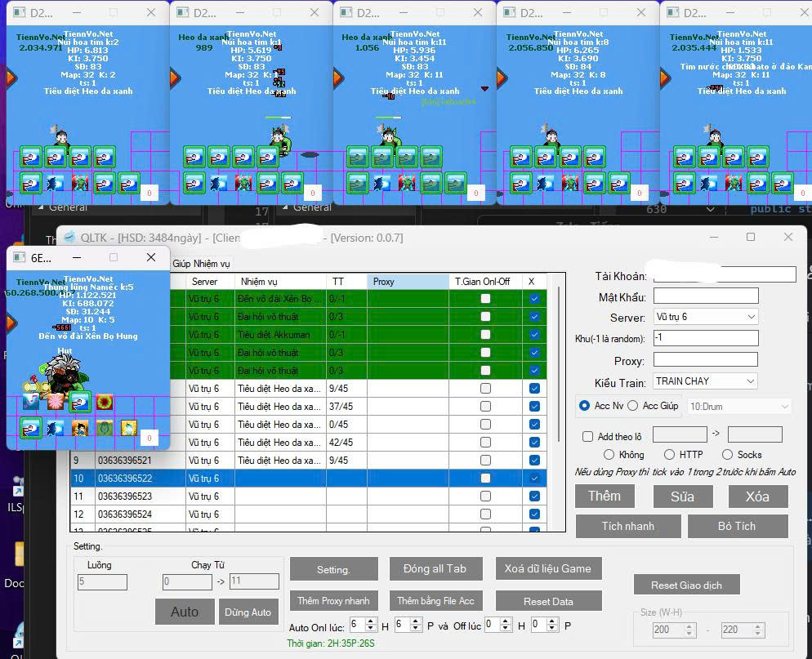
Task: Choose the HTTP proxy radio option
Action: [x=669, y=454]
